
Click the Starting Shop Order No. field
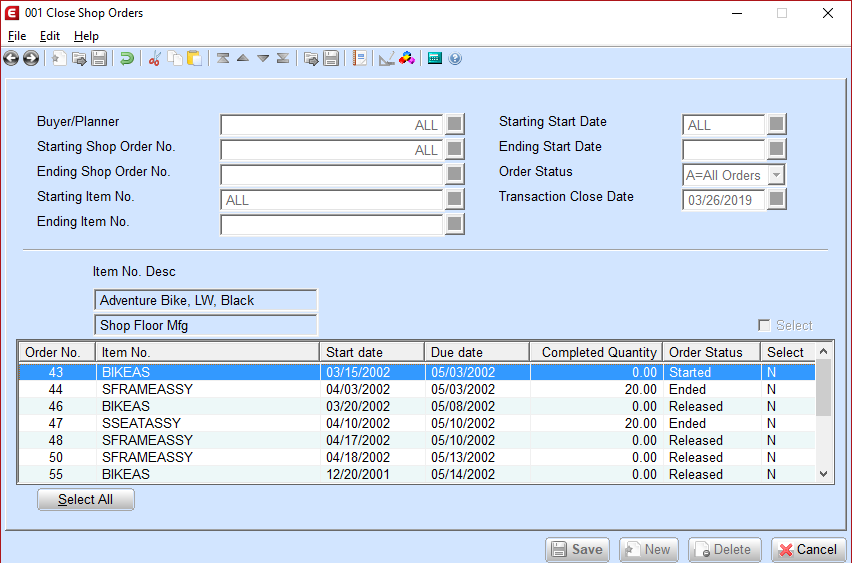click(331, 149)
